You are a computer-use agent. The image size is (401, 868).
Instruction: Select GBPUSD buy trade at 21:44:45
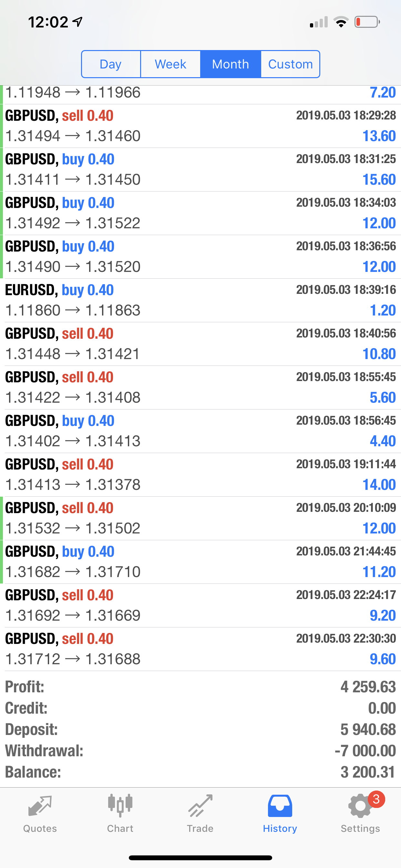(x=200, y=562)
